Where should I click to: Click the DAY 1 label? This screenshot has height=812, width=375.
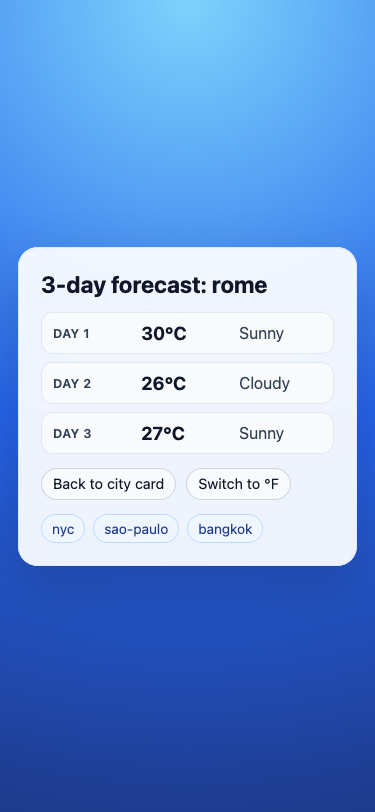tap(71, 334)
